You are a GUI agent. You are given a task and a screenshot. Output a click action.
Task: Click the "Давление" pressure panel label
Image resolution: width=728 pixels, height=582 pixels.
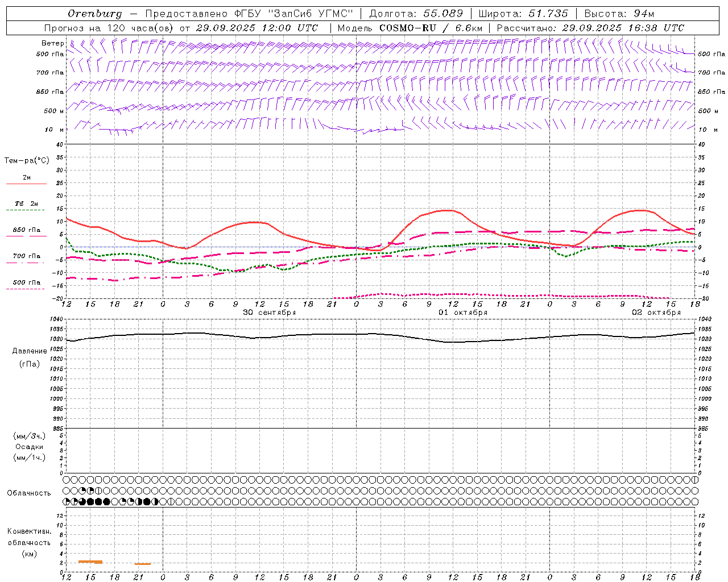(30, 351)
